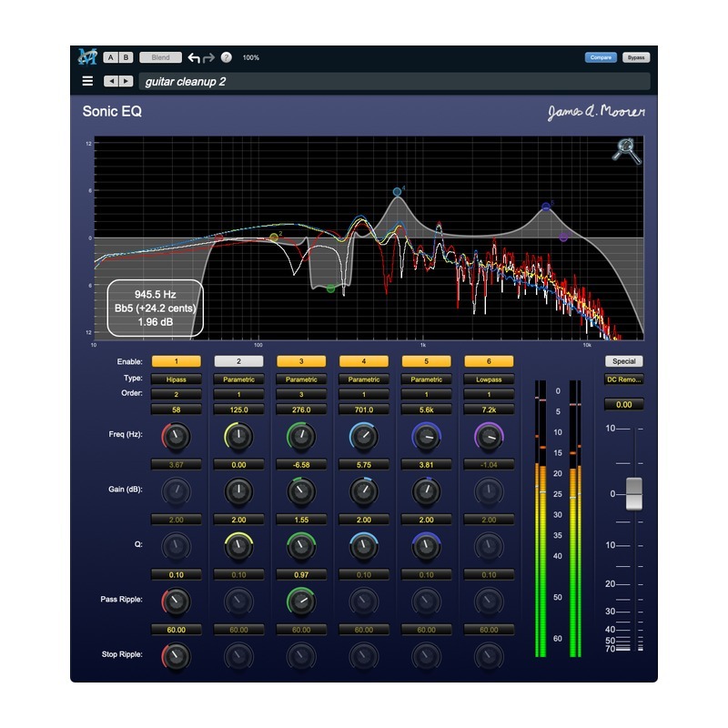Click the Special button
Image resolution: width=728 pixels, height=728 pixels.
pyautogui.click(x=623, y=361)
